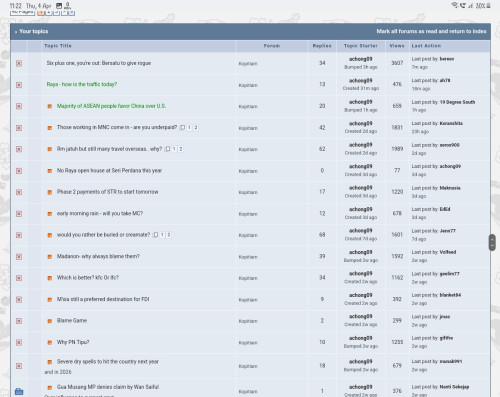Screen dimensions: 500x397
Task: Click the 'Your topics' header title
Action: click(x=34, y=31)
